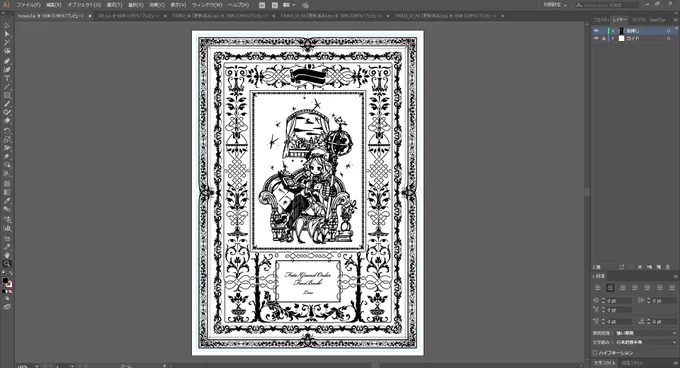680x368 pixels.
Task: Open the arrange documents dropdown
Action: tap(289, 5)
